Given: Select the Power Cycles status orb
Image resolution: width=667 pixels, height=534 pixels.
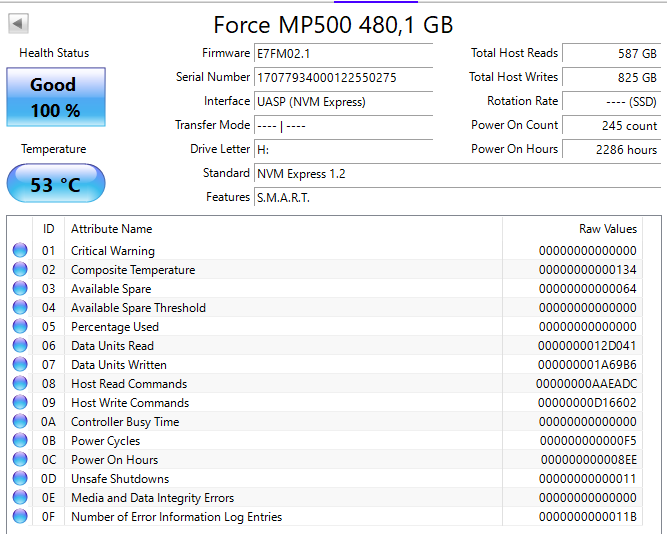Looking at the screenshot, I should pyautogui.click(x=20, y=441).
